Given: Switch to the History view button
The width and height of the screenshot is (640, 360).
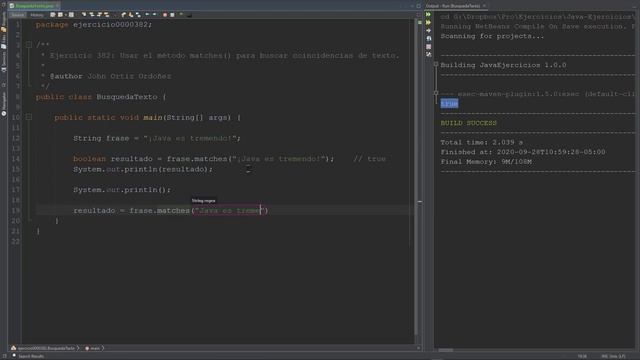Looking at the screenshot, I should (37, 15).
